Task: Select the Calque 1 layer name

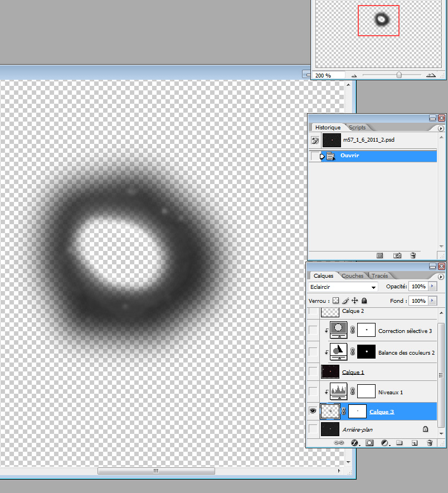Action: point(353,372)
